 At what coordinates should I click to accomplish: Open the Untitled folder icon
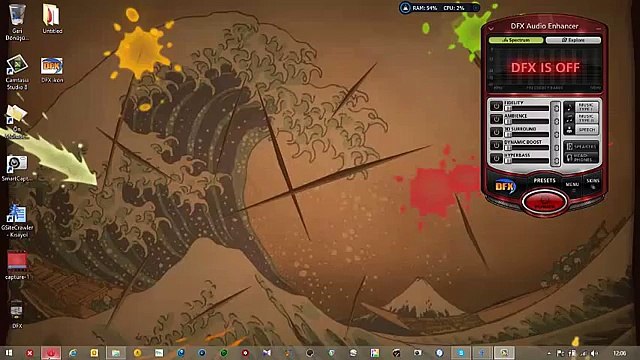pyautogui.click(x=52, y=19)
